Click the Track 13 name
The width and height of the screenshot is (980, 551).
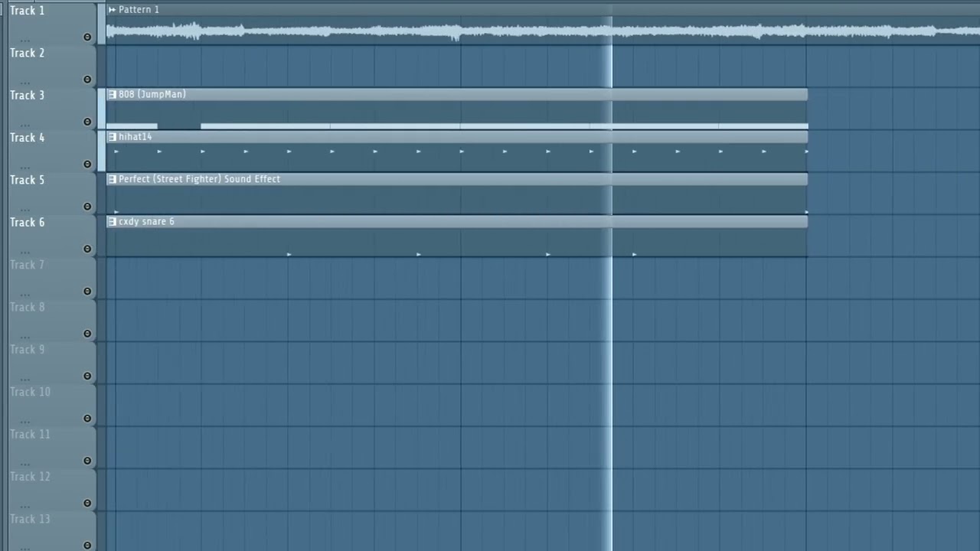30,519
